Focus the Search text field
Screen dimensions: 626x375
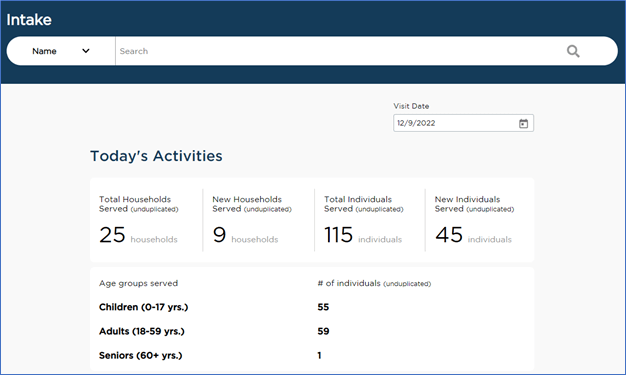point(339,51)
